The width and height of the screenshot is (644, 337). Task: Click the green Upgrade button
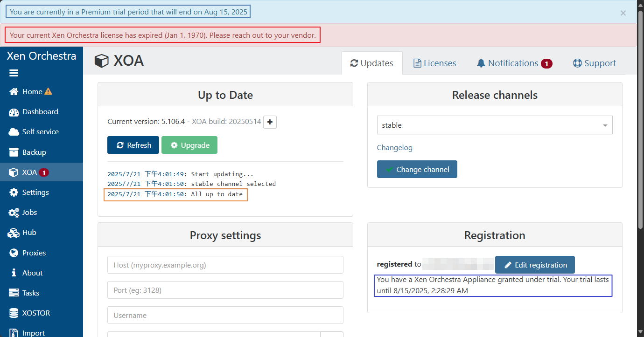pyautogui.click(x=189, y=145)
